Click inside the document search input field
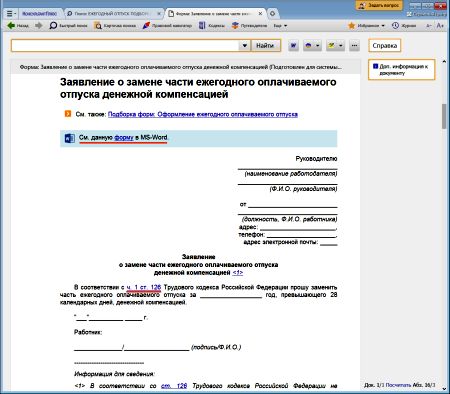450x394 pixels. [125, 46]
